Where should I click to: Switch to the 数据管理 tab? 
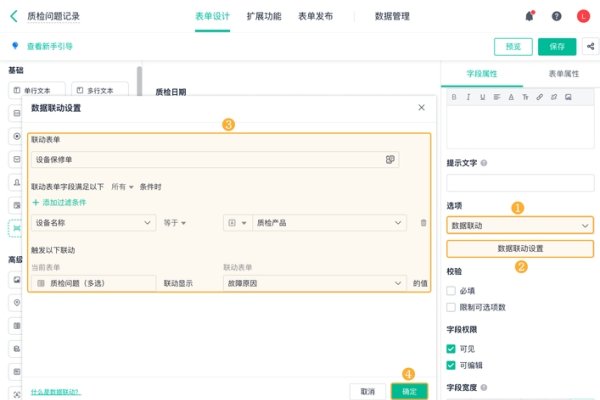(x=392, y=16)
